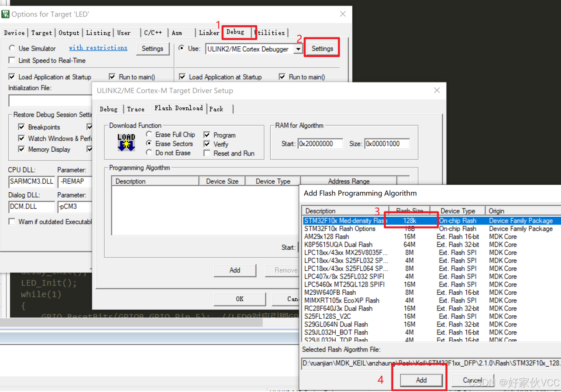This screenshot has height=392, width=561.
Task: Click the -REMAP parameter field
Action: (x=75, y=181)
